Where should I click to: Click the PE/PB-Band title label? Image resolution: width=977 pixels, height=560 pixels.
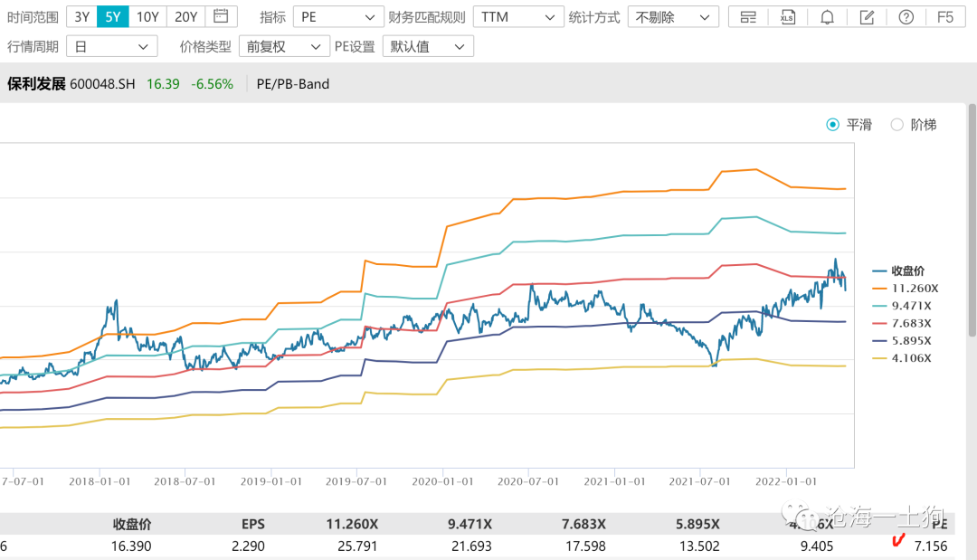[x=293, y=83]
